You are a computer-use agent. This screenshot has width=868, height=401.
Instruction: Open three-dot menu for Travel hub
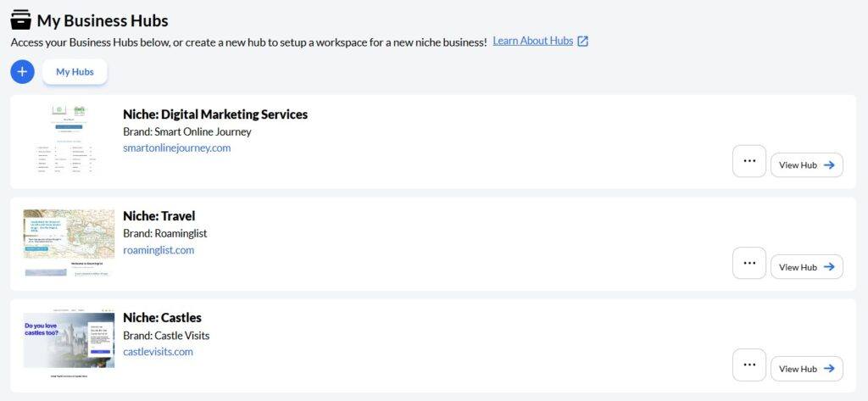tap(748, 263)
